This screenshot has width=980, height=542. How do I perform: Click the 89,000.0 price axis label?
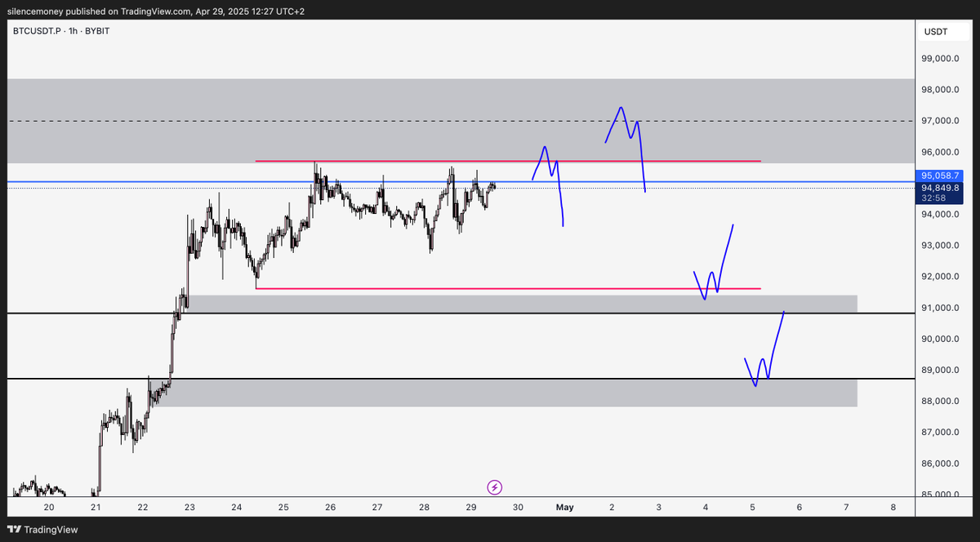coord(940,370)
